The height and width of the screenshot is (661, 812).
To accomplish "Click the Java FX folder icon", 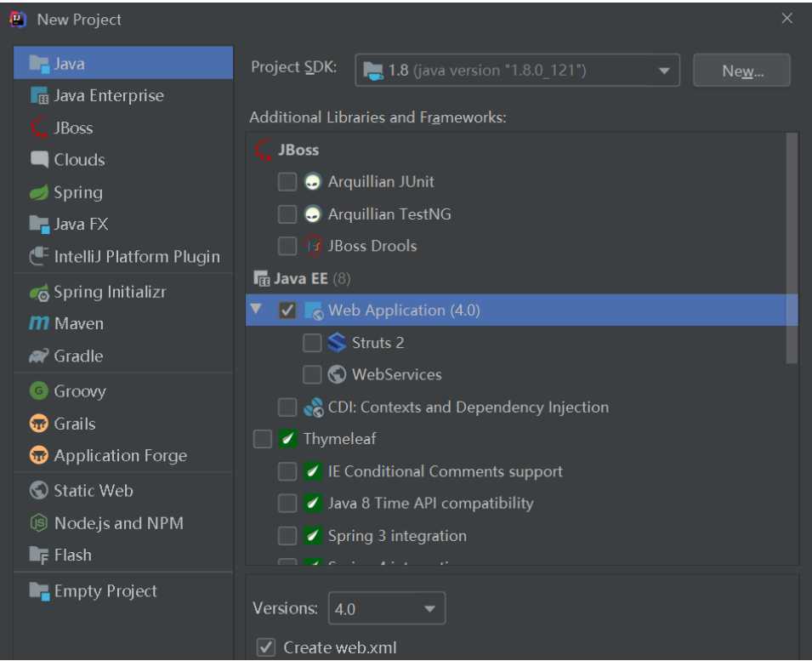I will point(39,225).
